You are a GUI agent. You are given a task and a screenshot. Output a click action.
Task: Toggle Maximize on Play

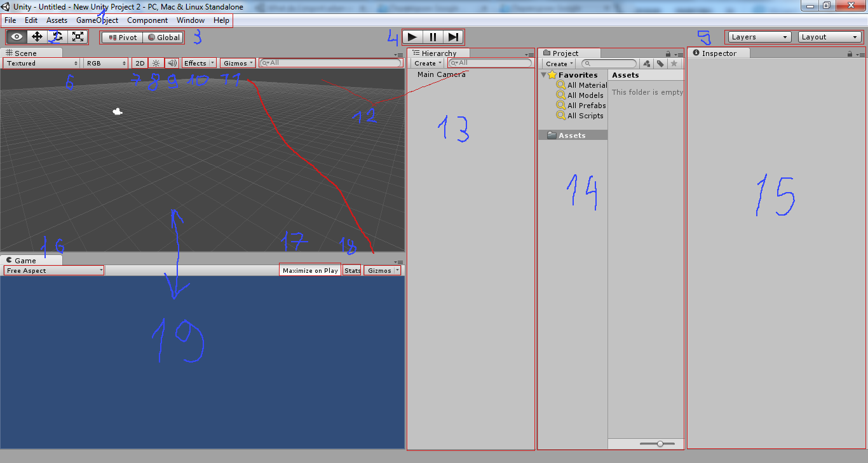point(310,270)
